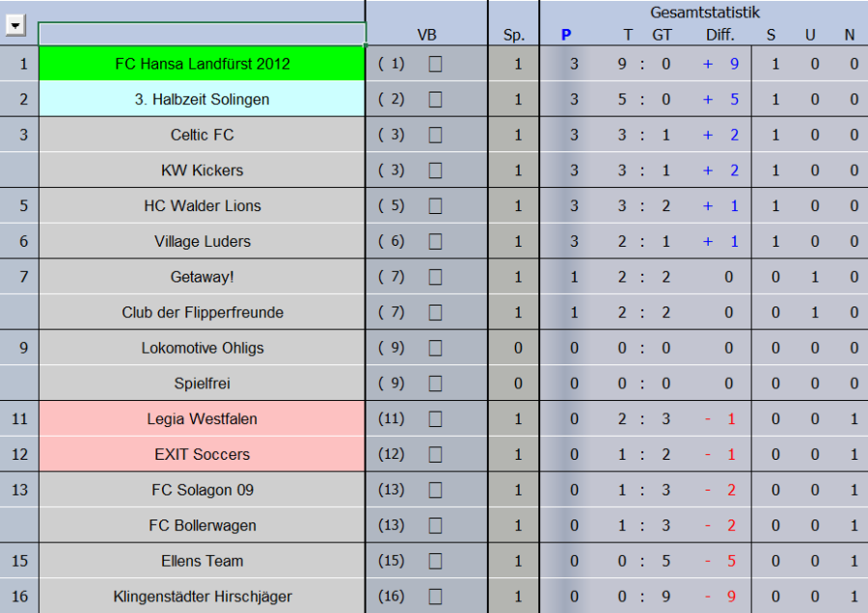Click the Gesamtstatistik heading
The image size is (868, 613).
[704, 13]
